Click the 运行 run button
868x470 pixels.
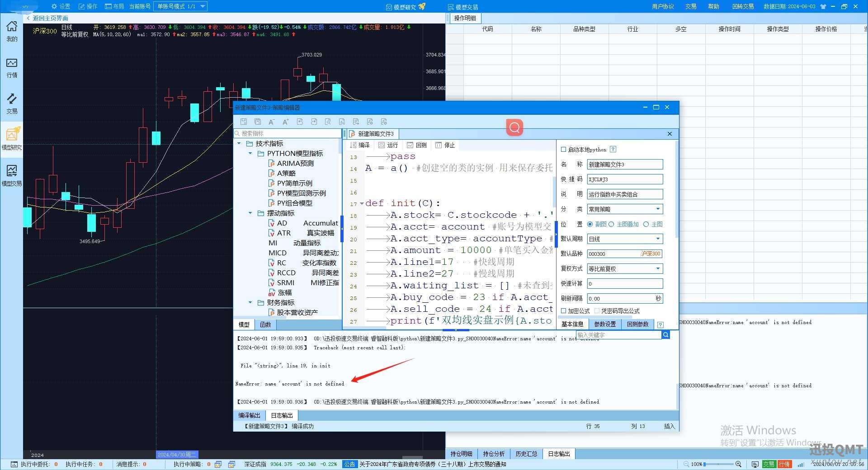[x=388, y=145]
